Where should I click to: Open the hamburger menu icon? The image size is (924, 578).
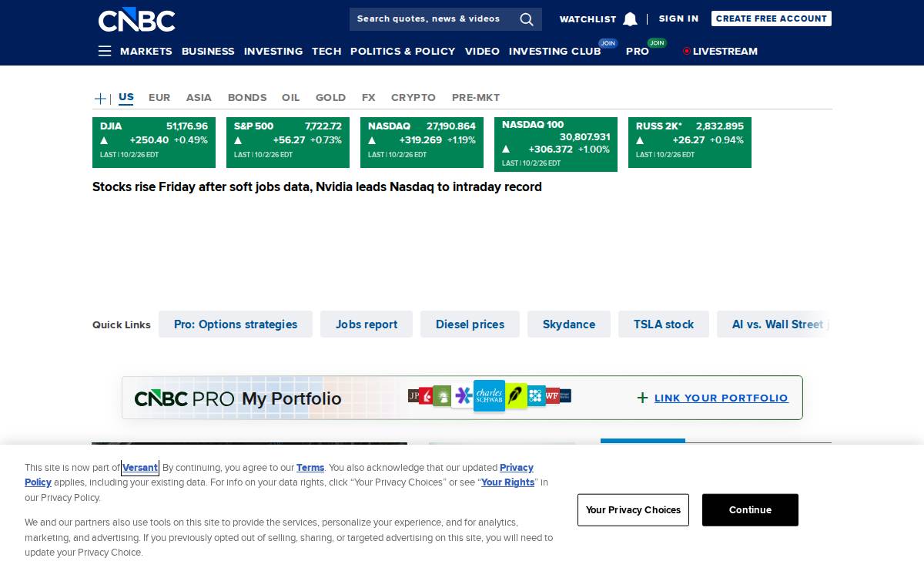pyautogui.click(x=105, y=51)
